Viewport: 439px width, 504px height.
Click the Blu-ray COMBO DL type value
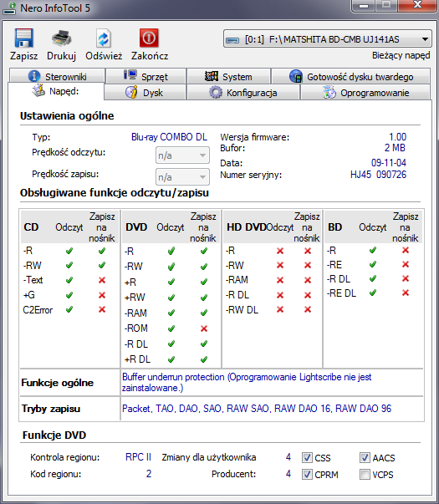tap(169, 137)
